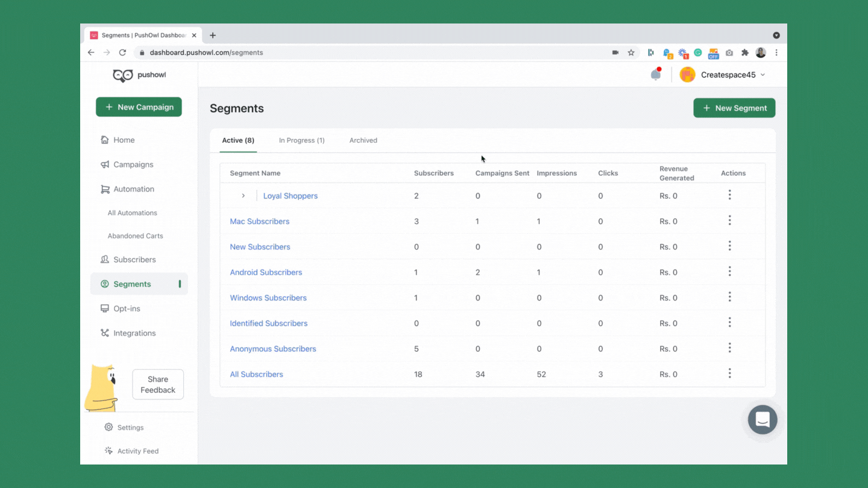Open the In Progress (1) tab
This screenshot has height=488, width=868.
(x=301, y=140)
